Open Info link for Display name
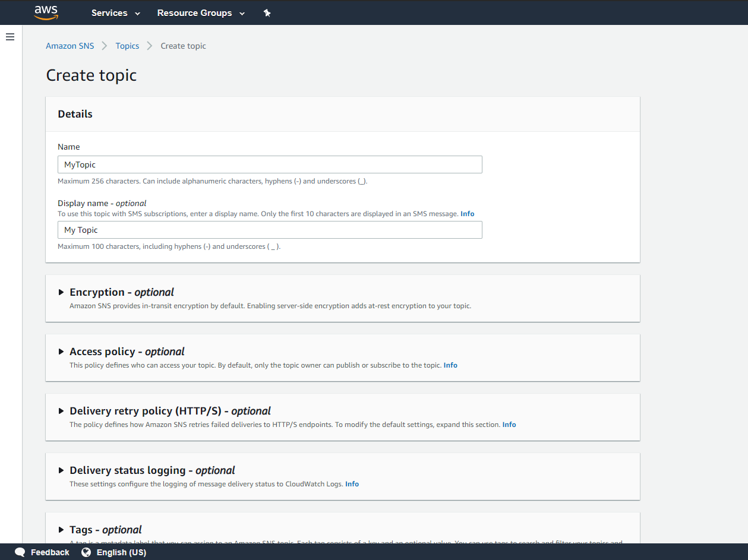The image size is (748, 560). tap(468, 214)
